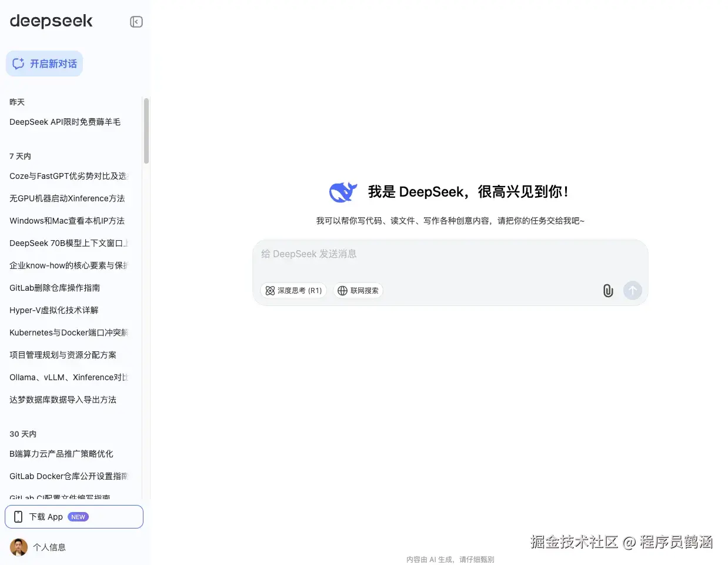The height and width of the screenshot is (565, 728).
Task: Click the globe icon on 联网搜索
Action: coord(342,290)
